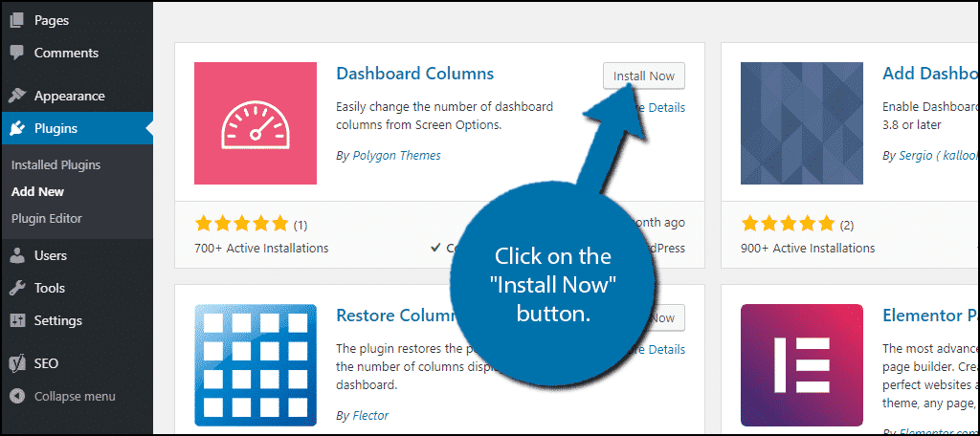Image resolution: width=980 pixels, height=436 pixels.
Task: Open Polygon Themes author link
Action: point(396,156)
